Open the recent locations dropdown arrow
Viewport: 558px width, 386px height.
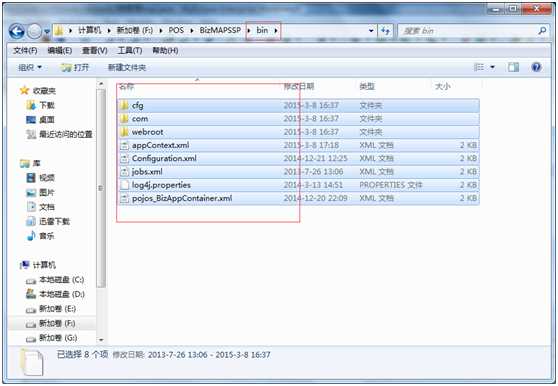pyautogui.click(x=47, y=32)
